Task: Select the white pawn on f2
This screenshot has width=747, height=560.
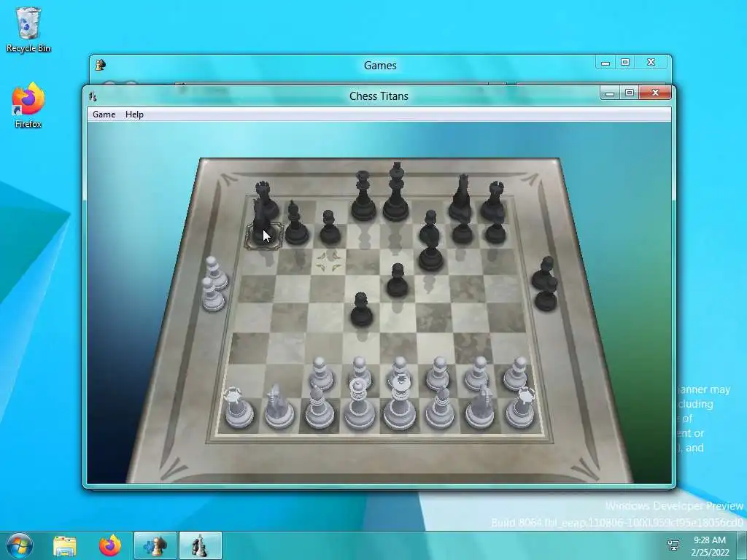Action: [438, 374]
